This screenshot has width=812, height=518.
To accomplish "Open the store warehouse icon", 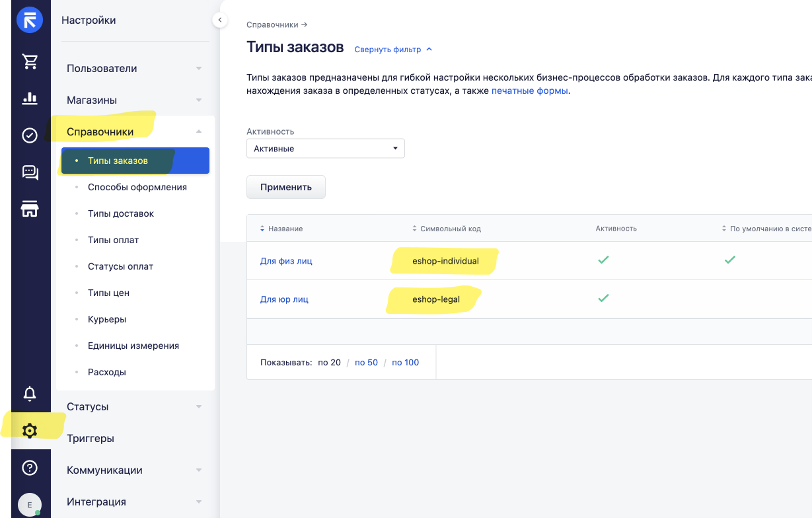I will pos(30,209).
